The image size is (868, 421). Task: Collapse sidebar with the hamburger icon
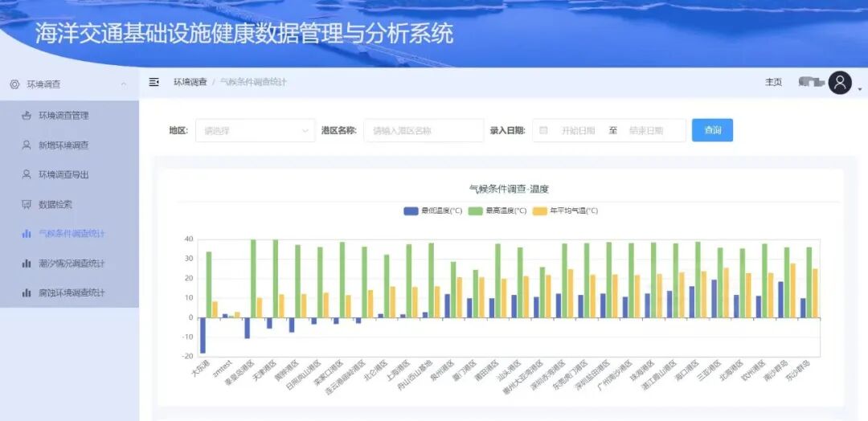(154, 82)
